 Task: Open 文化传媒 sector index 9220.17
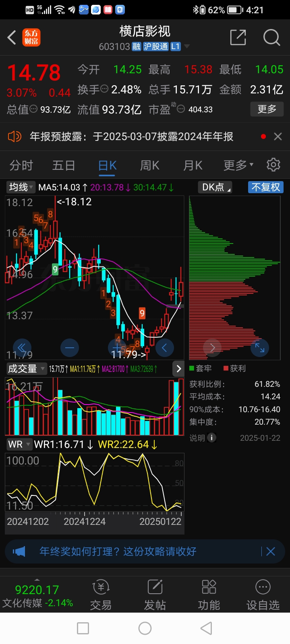click(37, 596)
